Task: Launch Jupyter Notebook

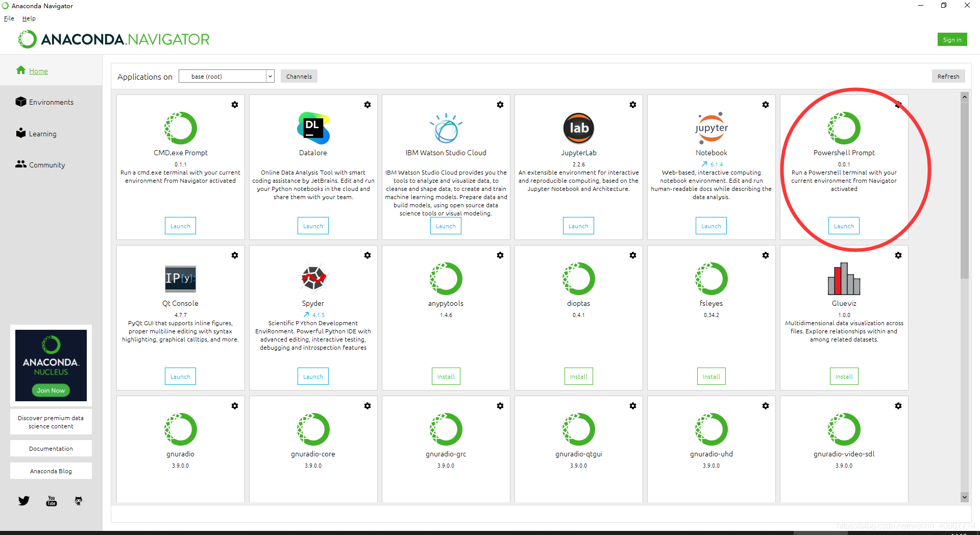Action: 711,226
